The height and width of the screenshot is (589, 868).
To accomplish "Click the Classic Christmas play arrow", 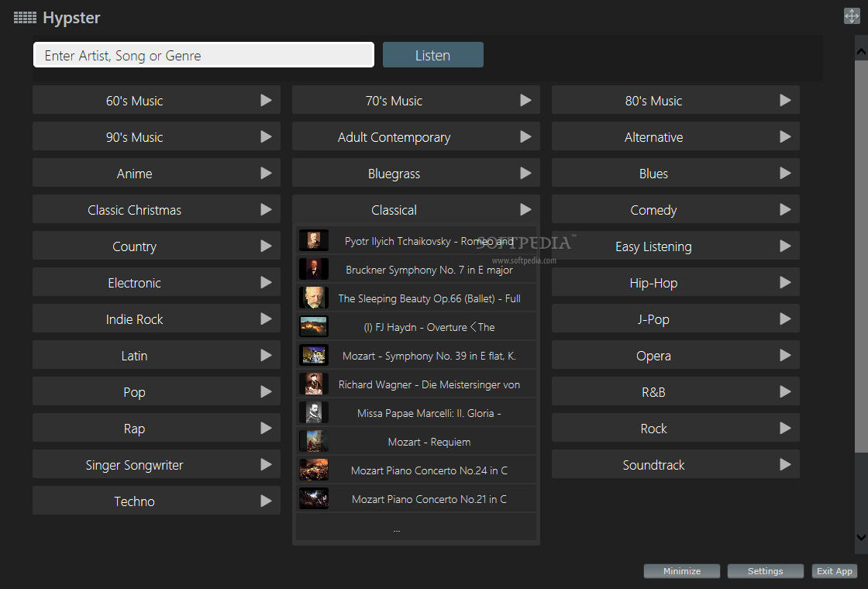I will [x=267, y=210].
